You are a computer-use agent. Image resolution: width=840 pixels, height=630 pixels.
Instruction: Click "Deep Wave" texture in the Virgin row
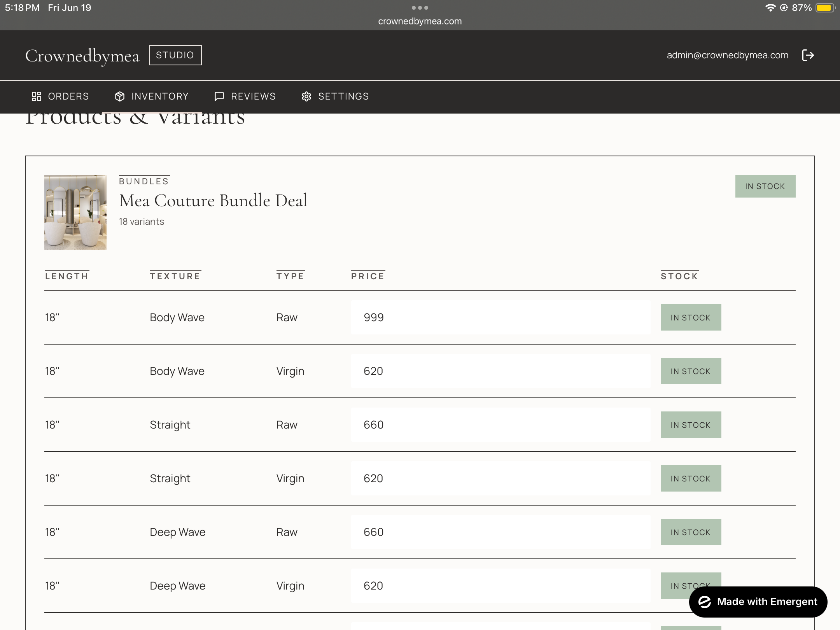point(178,586)
